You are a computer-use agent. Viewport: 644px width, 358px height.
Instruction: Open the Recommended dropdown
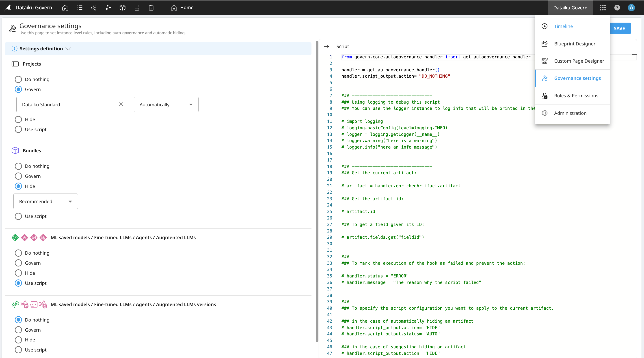[x=45, y=201]
